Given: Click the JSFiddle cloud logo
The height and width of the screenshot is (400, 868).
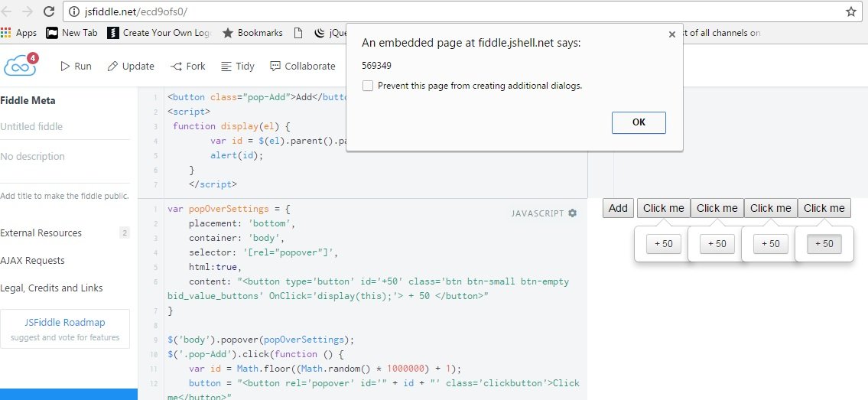Looking at the screenshot, I should tap(19, 66).
